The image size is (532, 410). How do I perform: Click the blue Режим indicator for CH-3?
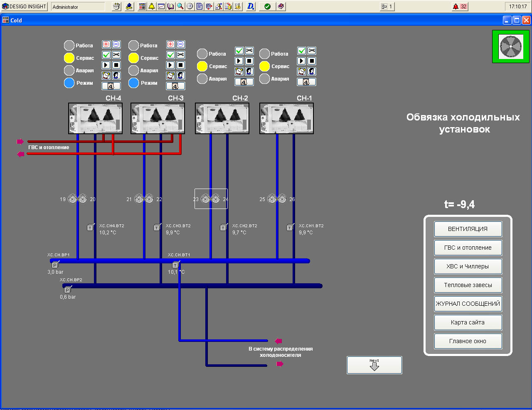(133, 83)
